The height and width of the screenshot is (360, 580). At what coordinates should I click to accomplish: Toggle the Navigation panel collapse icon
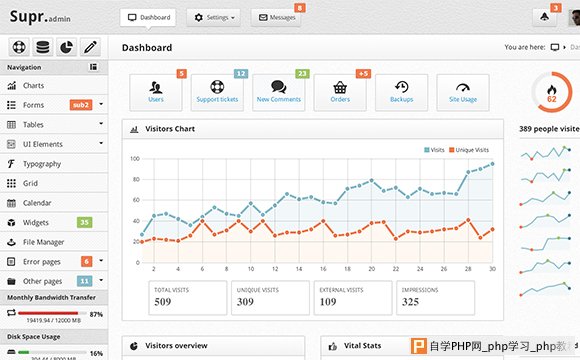94,67
